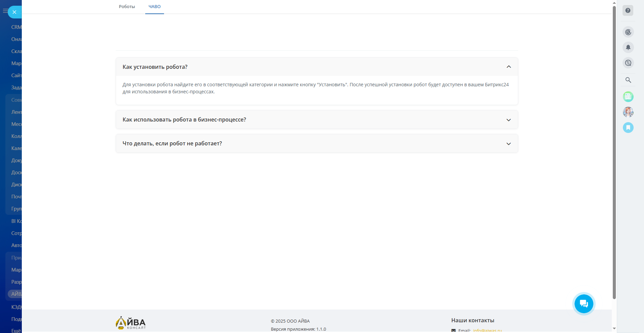Open the live chat widget bubble
The image size is (644, 333).
pyautogui.click(x=584, y=304)
